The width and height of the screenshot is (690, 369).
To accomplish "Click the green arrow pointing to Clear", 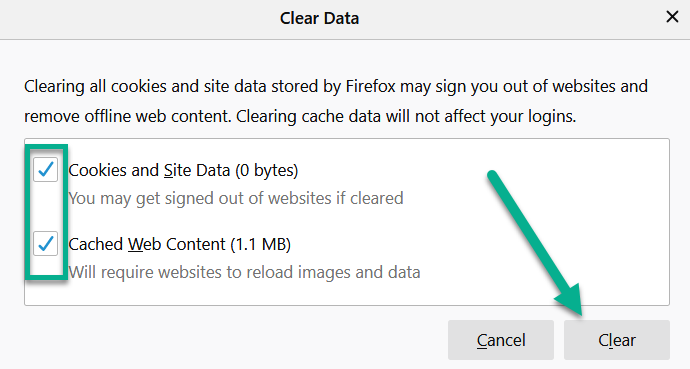I will pos(535,242).
